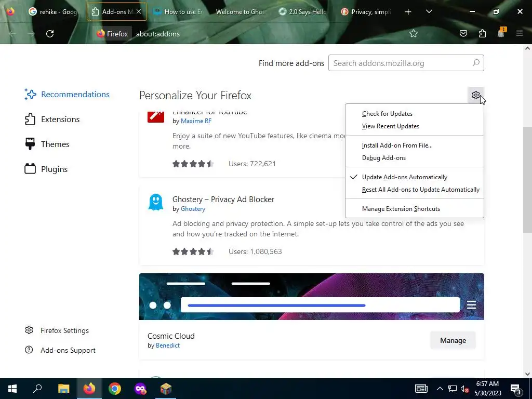
Task: Choose Install Add-on From File
Action: (x=414, y=145)
